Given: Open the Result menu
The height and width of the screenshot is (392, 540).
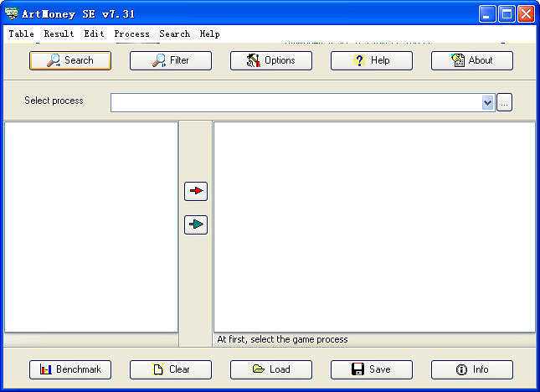Looking at the screenshot, I should (59, 34).
